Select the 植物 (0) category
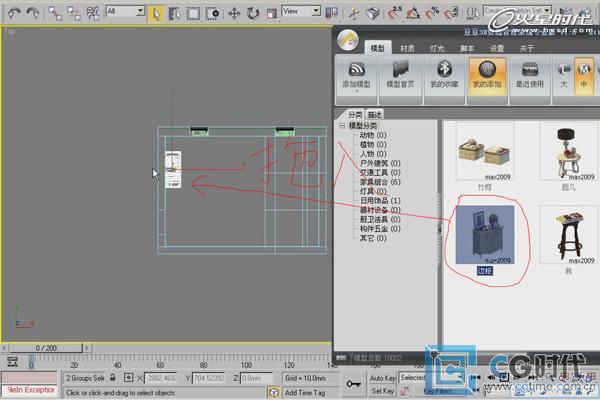Image resolution: width=600 pixels, height=400 pixels. click(x=373, y=144)
